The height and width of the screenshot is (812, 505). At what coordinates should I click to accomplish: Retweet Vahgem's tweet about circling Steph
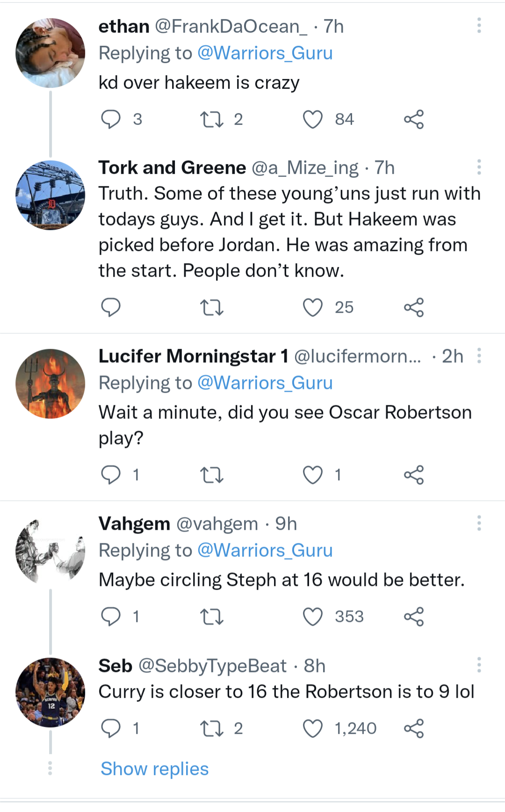[212, 617]
